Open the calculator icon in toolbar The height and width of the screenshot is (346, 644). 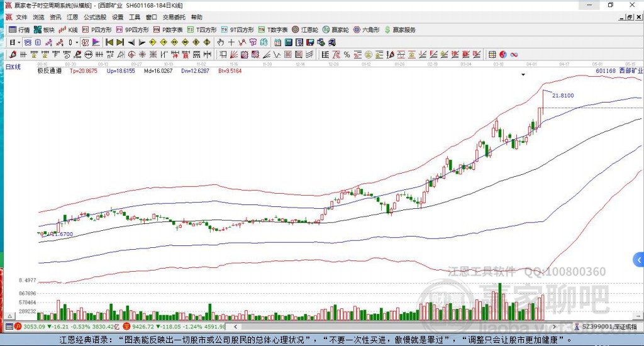[288, 42]
